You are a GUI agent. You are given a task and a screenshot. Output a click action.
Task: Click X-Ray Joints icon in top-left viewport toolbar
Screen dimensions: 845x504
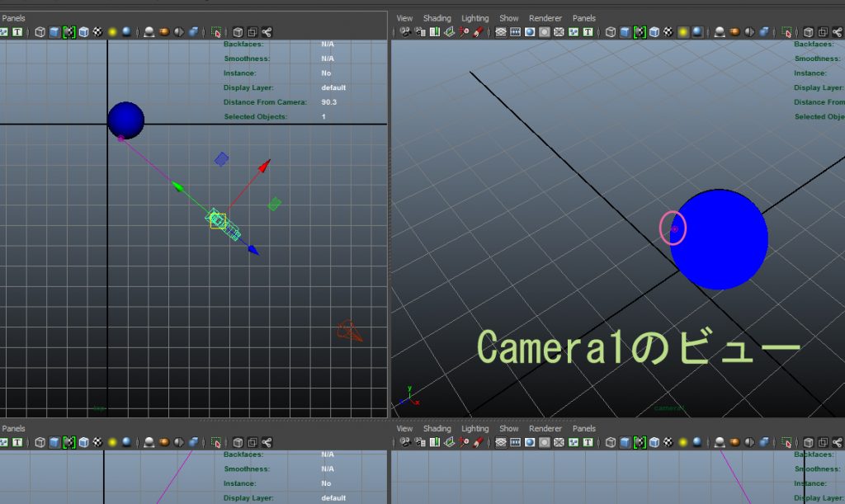267,32
